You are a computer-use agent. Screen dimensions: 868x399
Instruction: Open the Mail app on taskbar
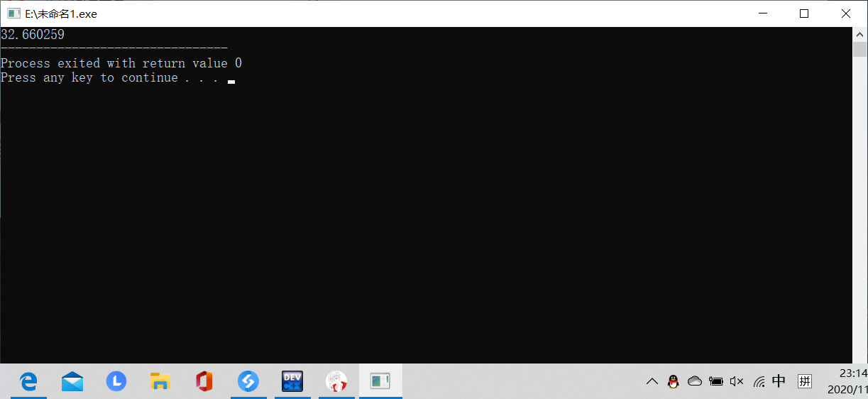(x=72, y=382)
